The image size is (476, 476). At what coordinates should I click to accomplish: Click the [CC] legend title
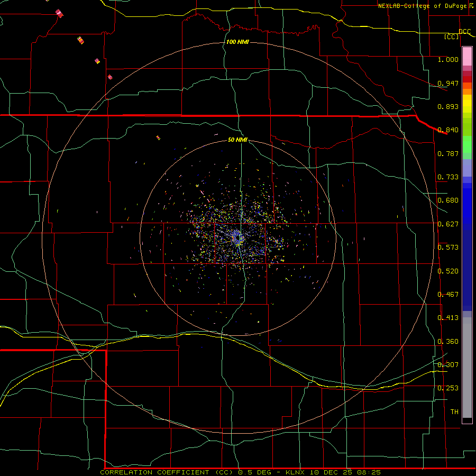pyautogui.click(x=452, y=36)
